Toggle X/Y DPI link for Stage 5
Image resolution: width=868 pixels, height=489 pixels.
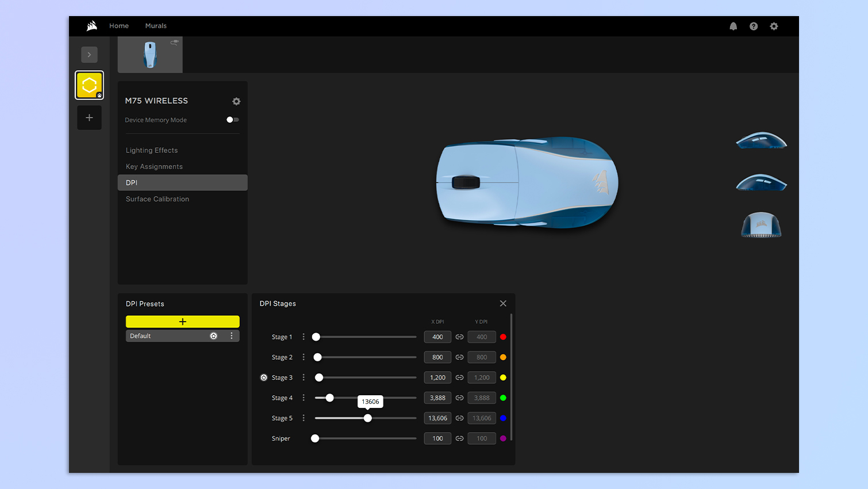[459, 418]
